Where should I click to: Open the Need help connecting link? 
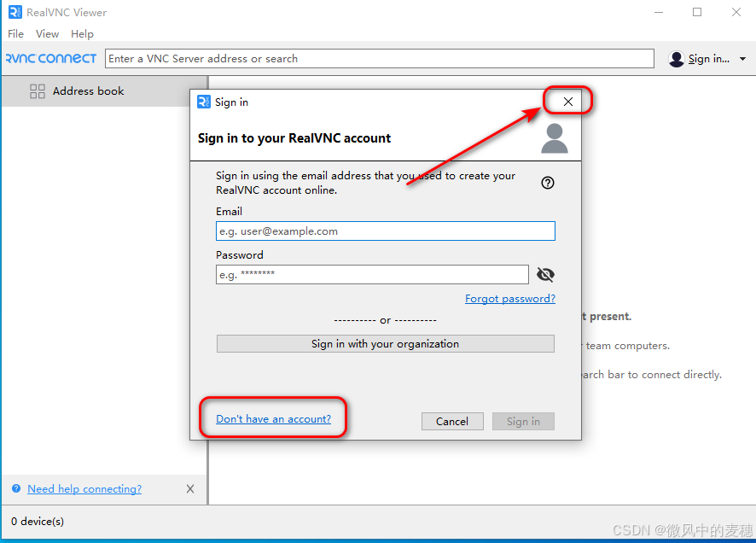coord(84,488)
